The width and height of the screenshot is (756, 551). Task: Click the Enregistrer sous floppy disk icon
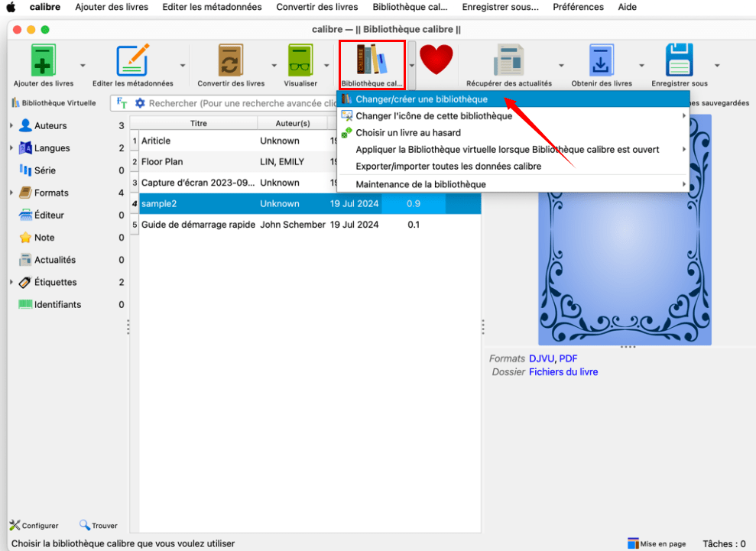click(680, 60)
